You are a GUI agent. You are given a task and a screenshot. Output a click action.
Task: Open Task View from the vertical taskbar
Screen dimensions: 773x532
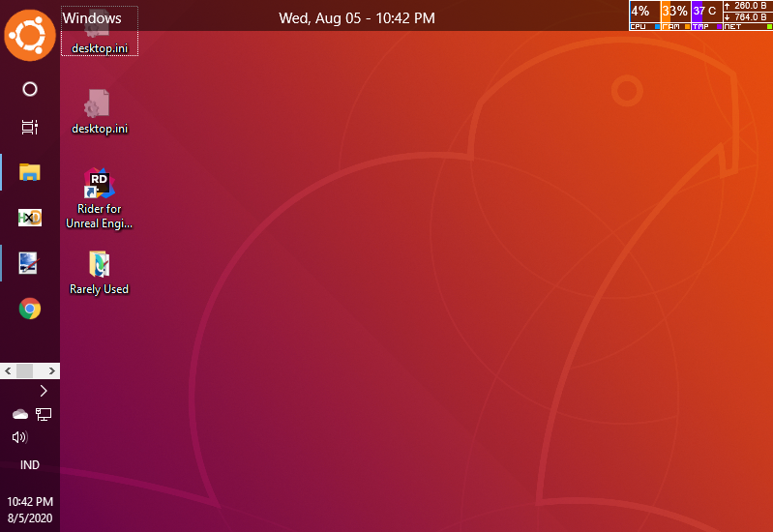point(30,128)
